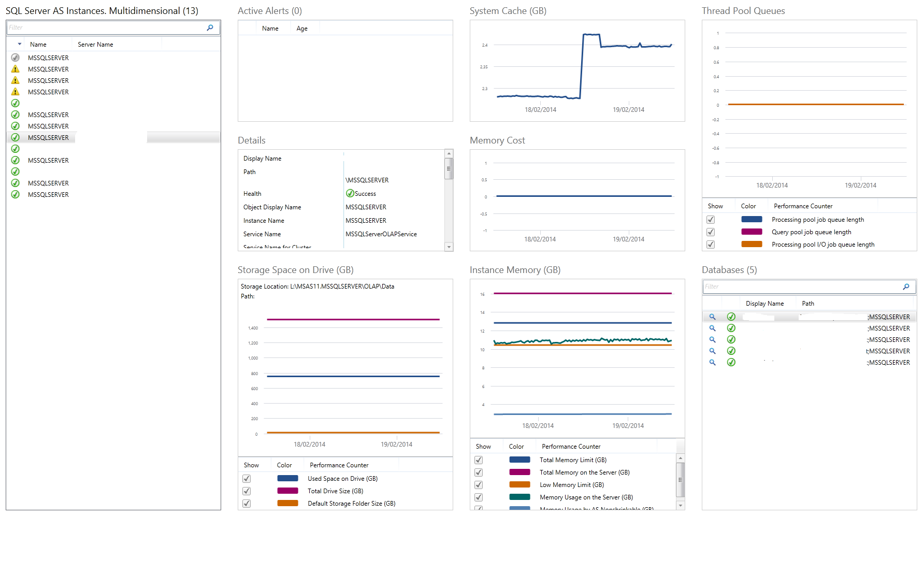Click the Show header in the Instance Memory legend
Viewport: 924px width, 573px height.
point(483,447)
